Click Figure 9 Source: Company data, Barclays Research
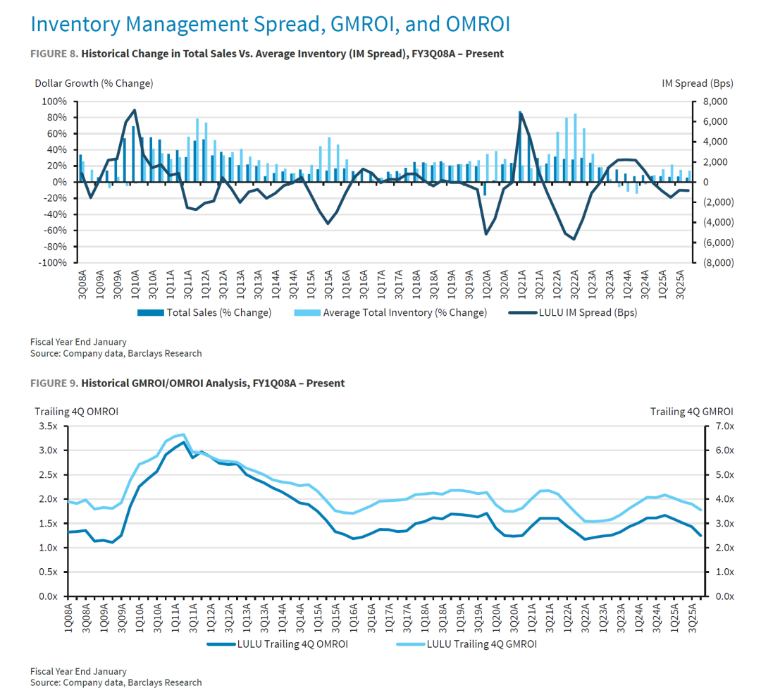Viewport: 761px width, 700px height. coord(116,682)
